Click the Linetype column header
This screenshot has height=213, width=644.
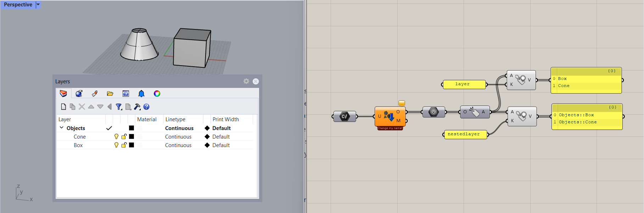pyautogui.click(x=175, y=119)
